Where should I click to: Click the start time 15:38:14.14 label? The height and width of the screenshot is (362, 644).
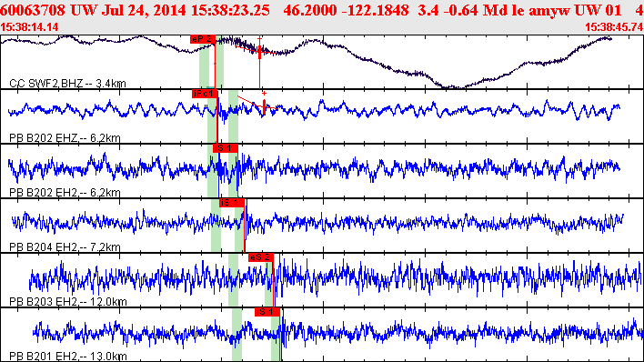pos(29,27)
